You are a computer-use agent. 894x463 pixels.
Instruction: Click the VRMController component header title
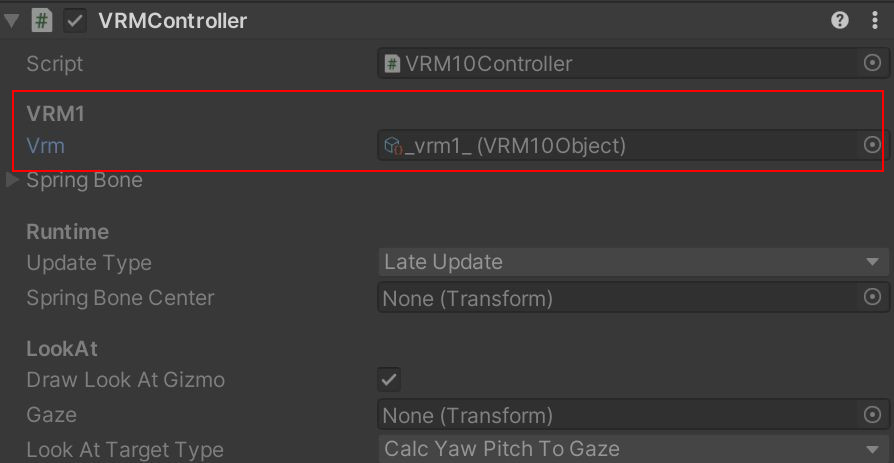tap(172, 21)
